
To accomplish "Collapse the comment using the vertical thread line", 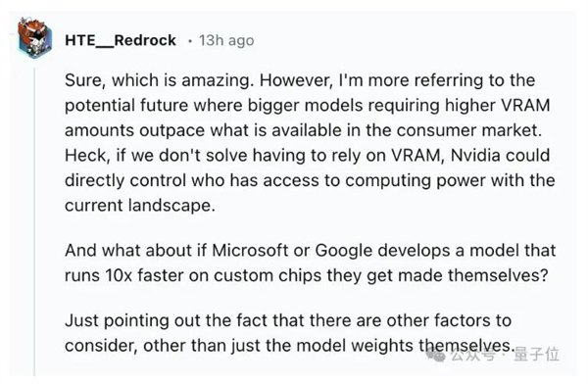I will pyautogui.click(x=34, y=221).
